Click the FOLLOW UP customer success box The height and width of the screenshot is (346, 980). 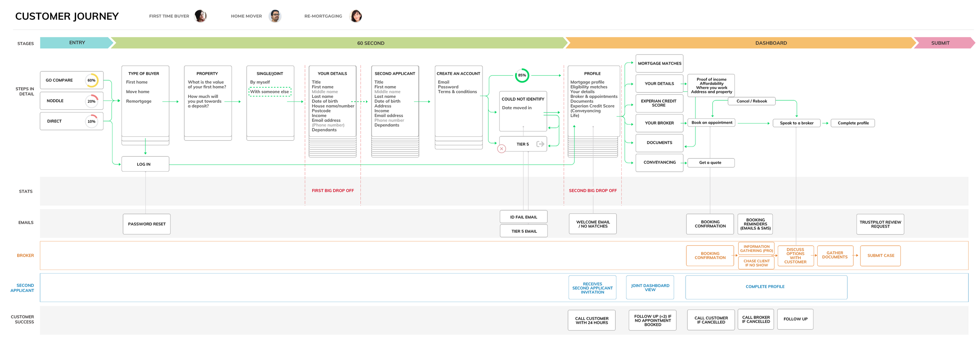pyautogui.click(x=795, y=319)
